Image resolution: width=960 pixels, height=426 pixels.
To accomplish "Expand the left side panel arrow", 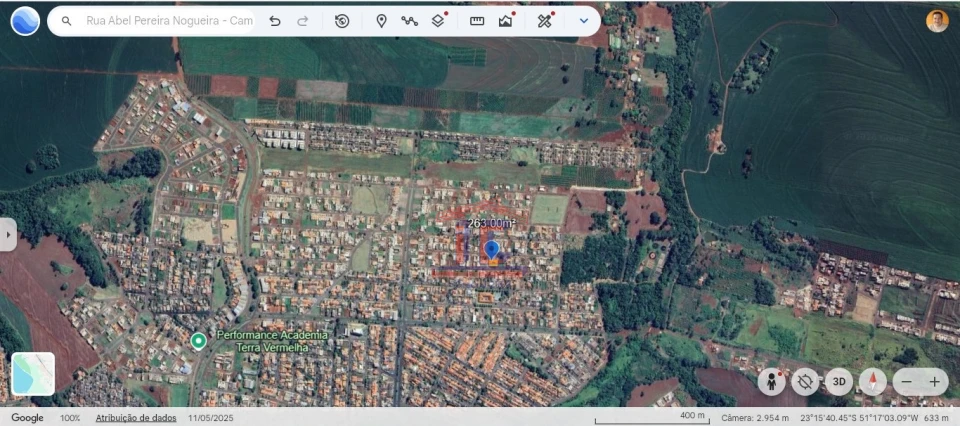I will click(8, 235).
